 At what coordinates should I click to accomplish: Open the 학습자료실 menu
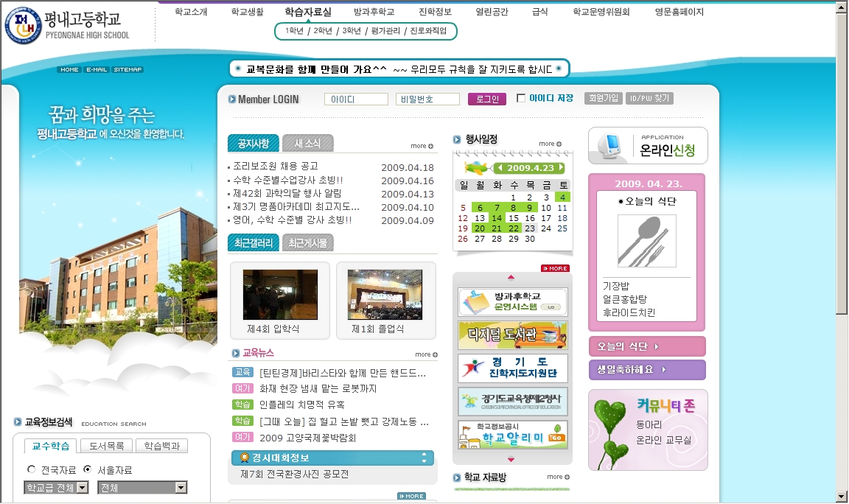pos(307,12)
